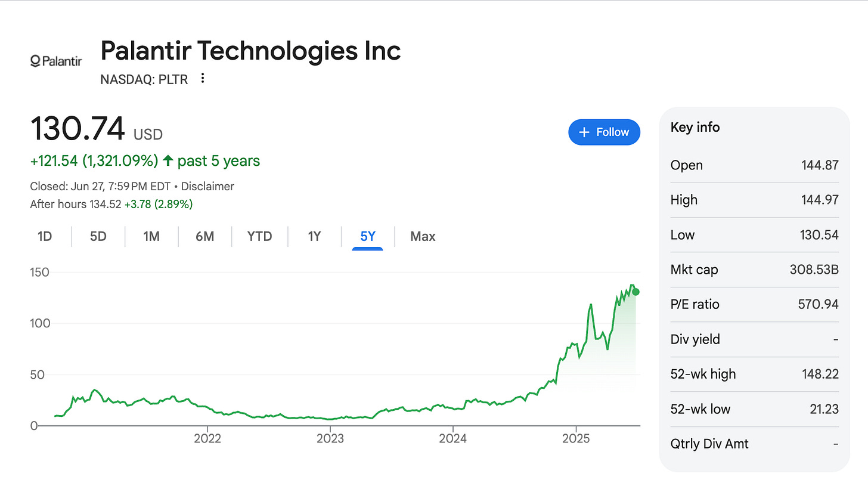Select the active 5Y tab
868x492 pixels.
[368, 236]
